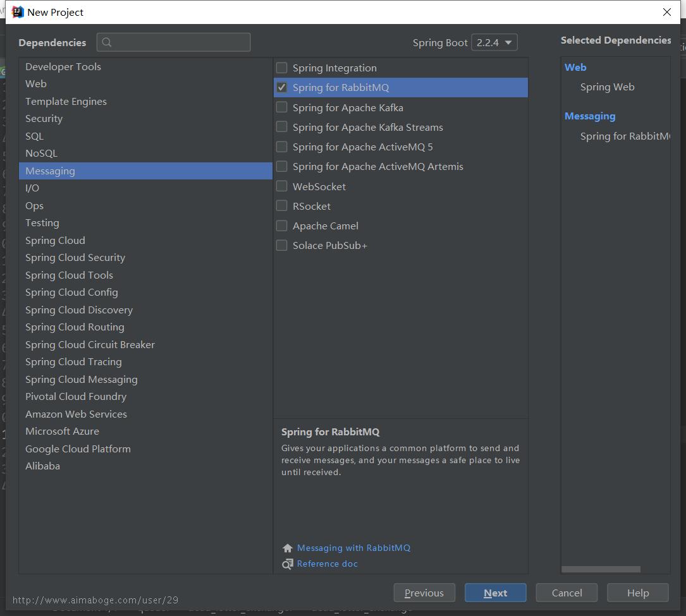Viewport: 686px width, 616px height.
Task: Choose the Template Engines category
Action: (x=145, y=102)
